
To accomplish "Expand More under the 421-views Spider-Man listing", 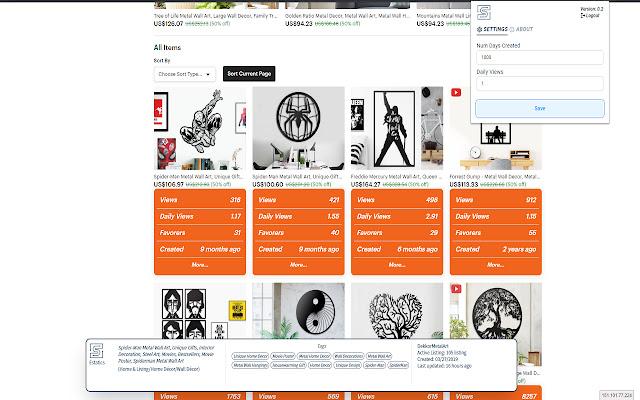I will pyautogui.click(x=298, y=265).
